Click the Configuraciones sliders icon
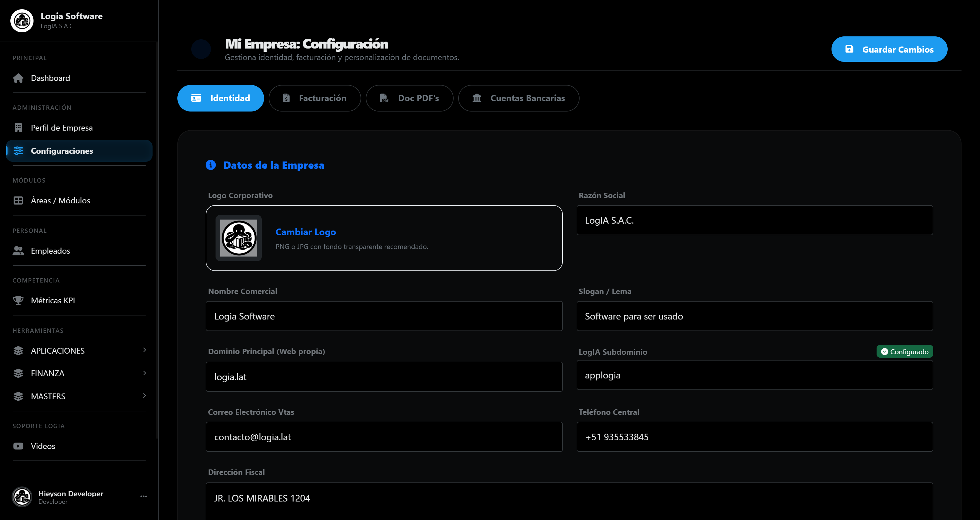Viewport: 980px width, 520px height. (x=18, y=151)
